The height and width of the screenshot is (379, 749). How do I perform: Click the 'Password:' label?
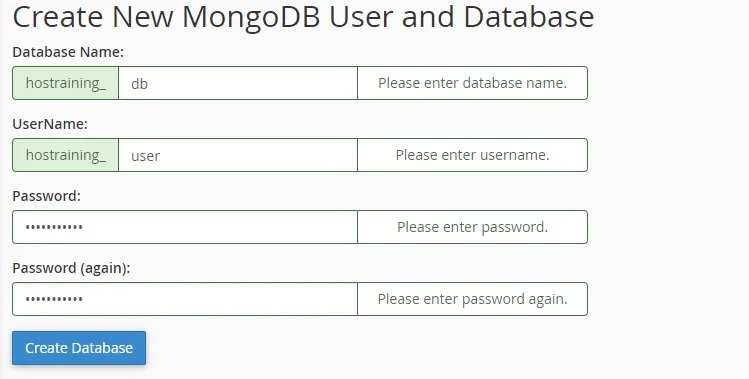click(x=47, y=196)
